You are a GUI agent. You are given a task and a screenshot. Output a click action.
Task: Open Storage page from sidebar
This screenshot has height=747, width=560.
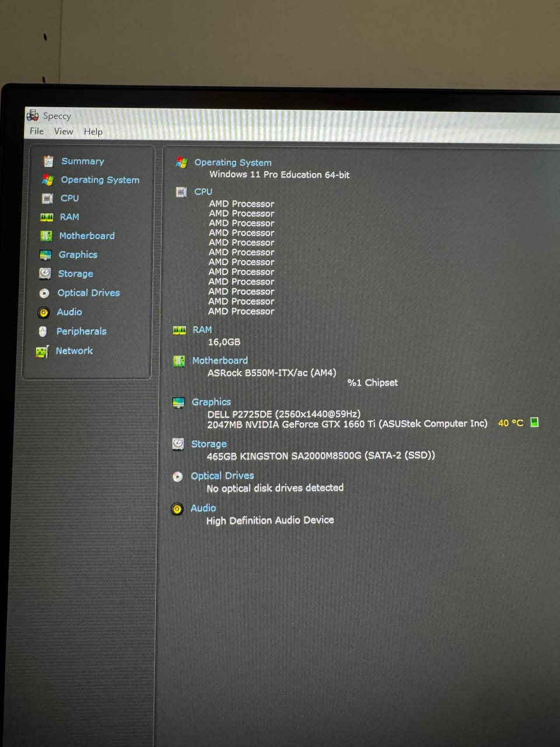click(x=75, y=274)
